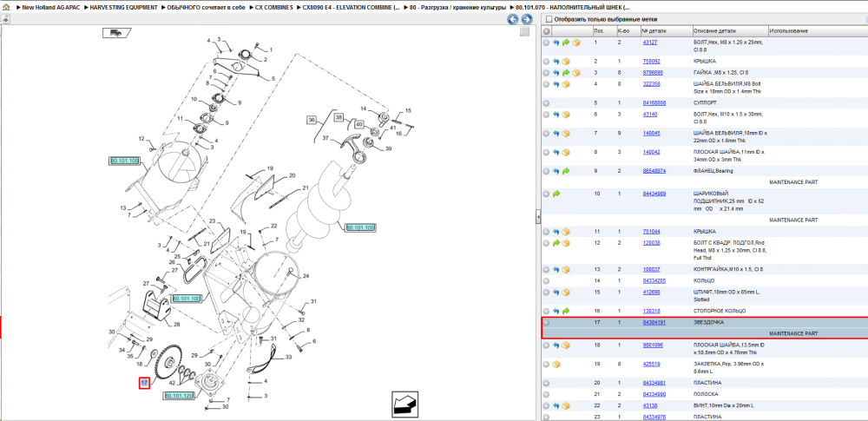Select the description text СТОПОРНОЕ КОЛЬЦО
Image resolution: width=868 pixels, height=421 pixels.
tap(719, 312)
